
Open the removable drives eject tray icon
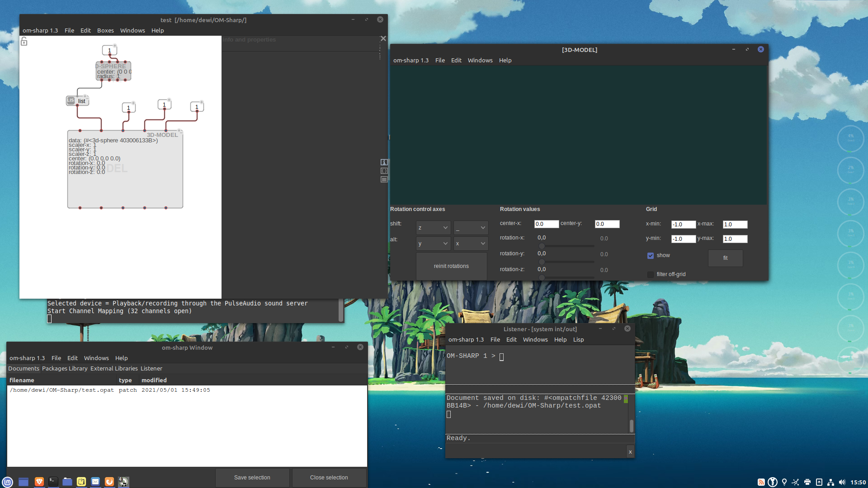coord(819,482)
